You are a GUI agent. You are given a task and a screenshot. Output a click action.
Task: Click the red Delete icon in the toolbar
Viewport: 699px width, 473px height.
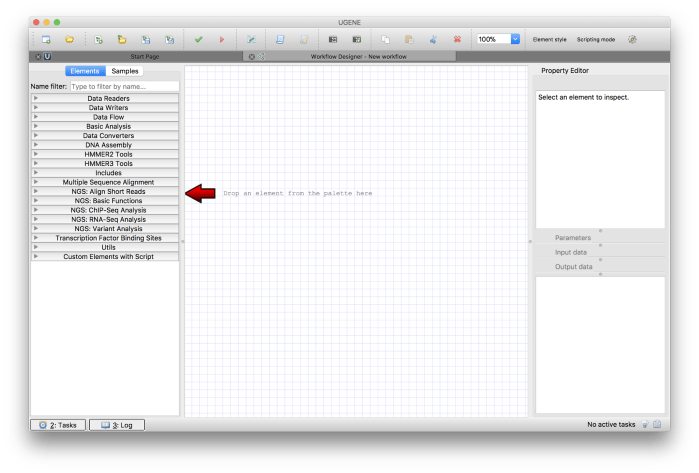tap(457, 39)
